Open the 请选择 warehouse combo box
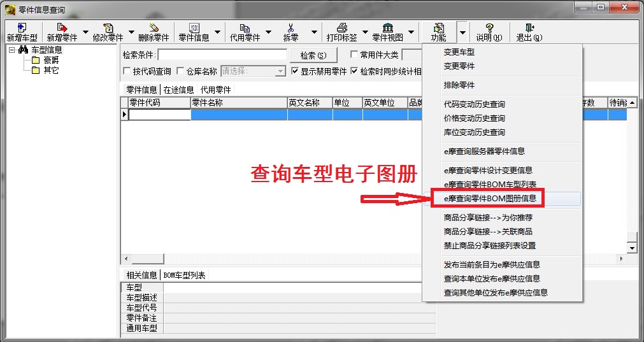This screenshot has height=342, width=644. coord(253,71)
